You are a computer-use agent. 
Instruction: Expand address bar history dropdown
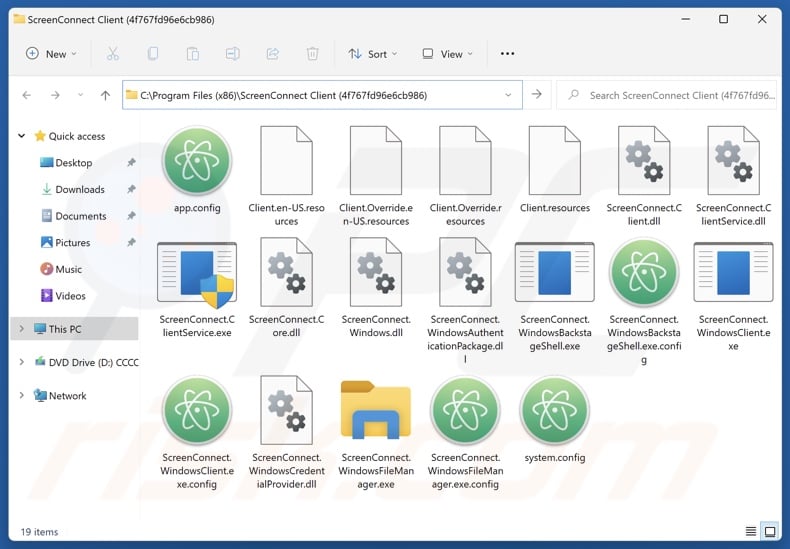pos(508,95)
